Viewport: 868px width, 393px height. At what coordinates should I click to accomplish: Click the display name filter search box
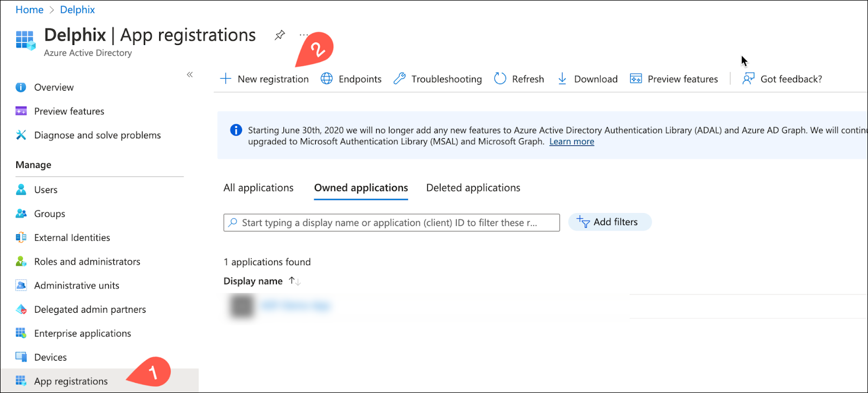[x=390, y=223]
